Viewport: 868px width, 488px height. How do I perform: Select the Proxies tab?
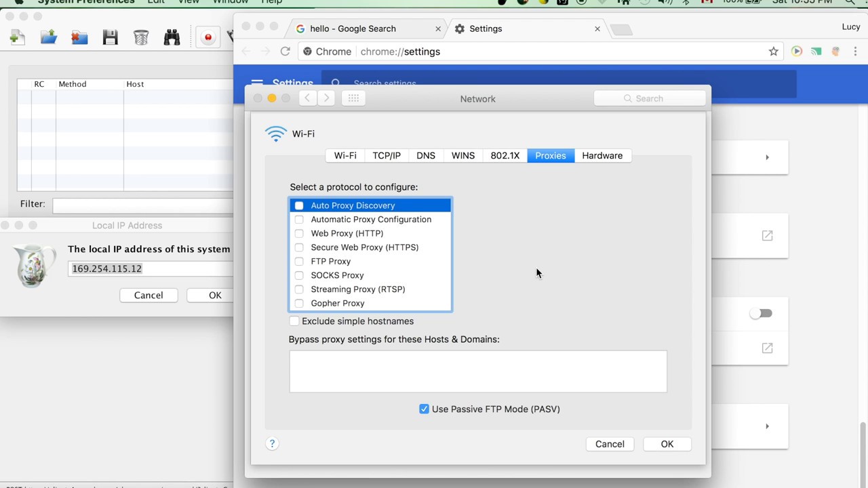(551, 155)
